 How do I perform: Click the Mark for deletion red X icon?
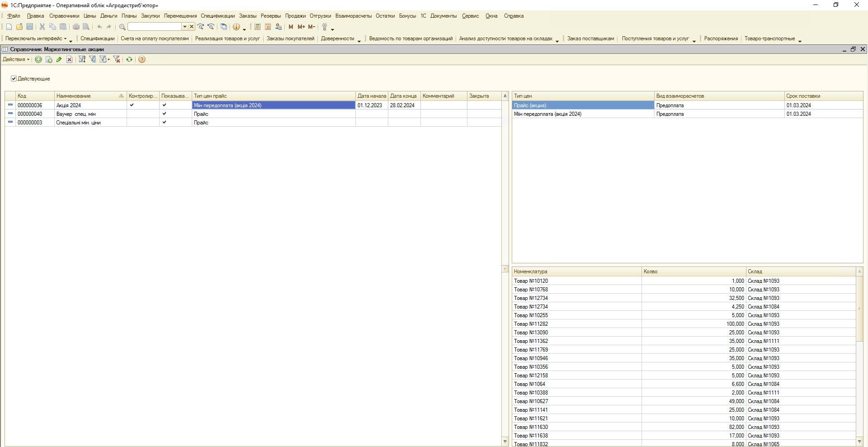click(x=69, y=59)
